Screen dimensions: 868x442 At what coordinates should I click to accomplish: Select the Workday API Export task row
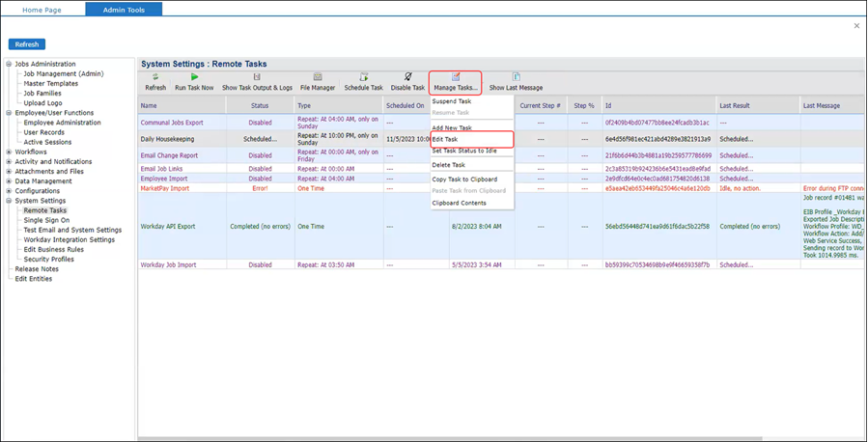168,227
